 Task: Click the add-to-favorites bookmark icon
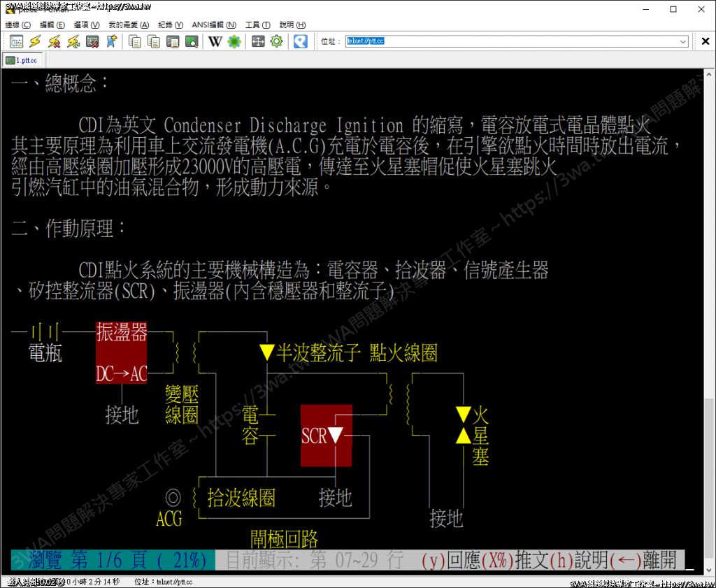111,42
